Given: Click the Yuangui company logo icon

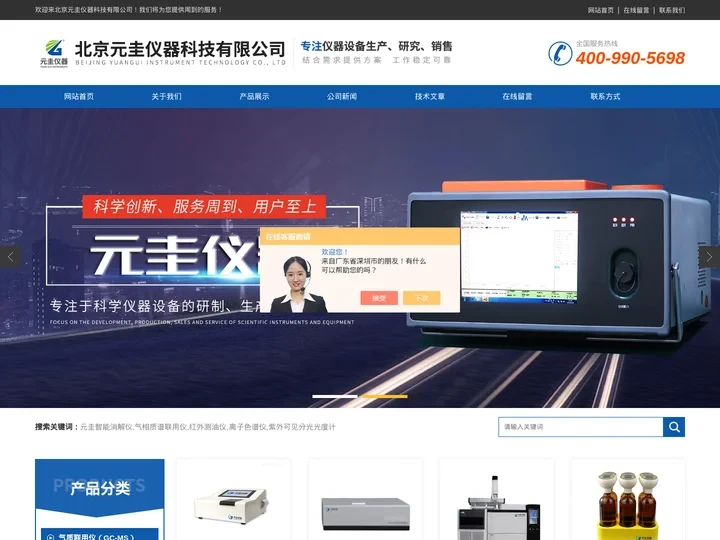Looking at the screenshot, I should pos(54,53).
